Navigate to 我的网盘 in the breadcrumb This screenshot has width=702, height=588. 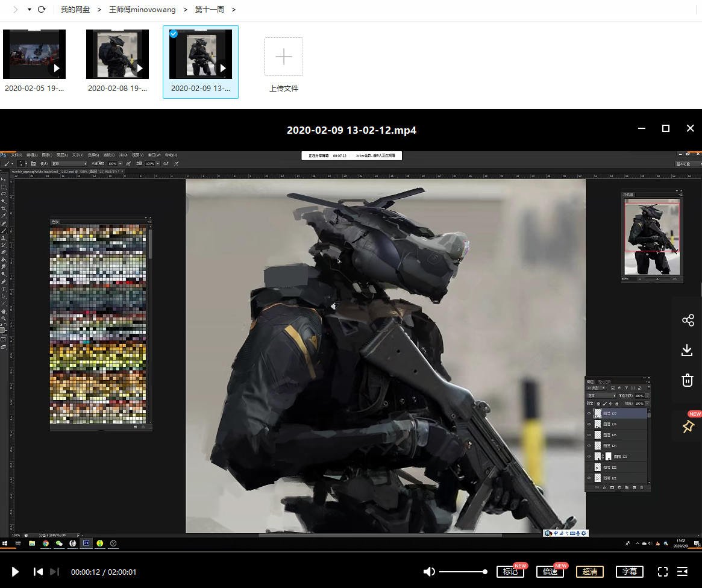[x=75, y=10]
